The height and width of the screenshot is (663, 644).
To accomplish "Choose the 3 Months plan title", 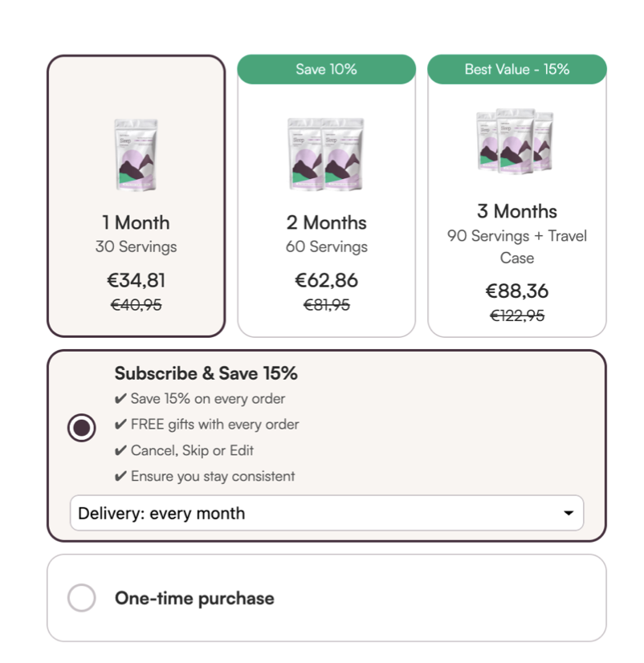I will pyautogui.click(x=516, y=211).
